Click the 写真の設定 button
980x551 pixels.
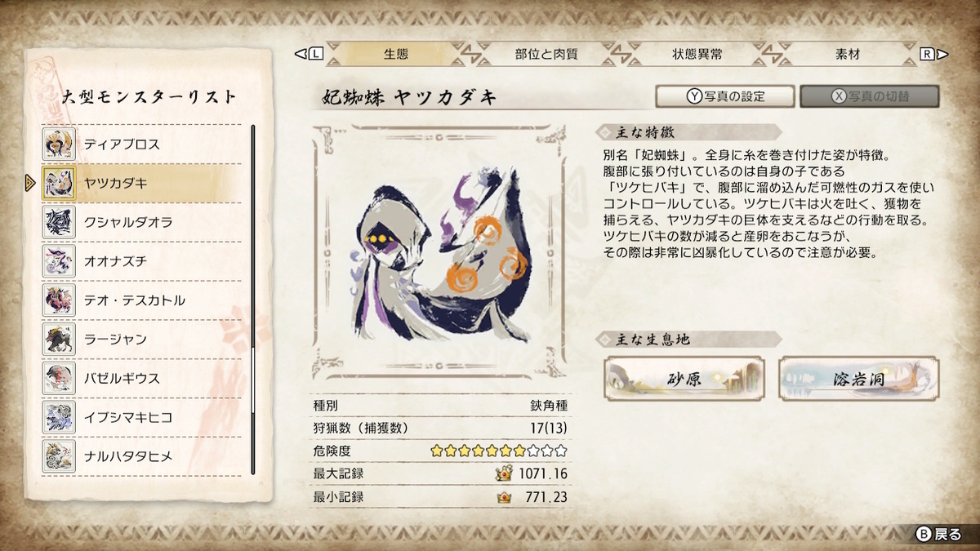[x=725, y=96]
